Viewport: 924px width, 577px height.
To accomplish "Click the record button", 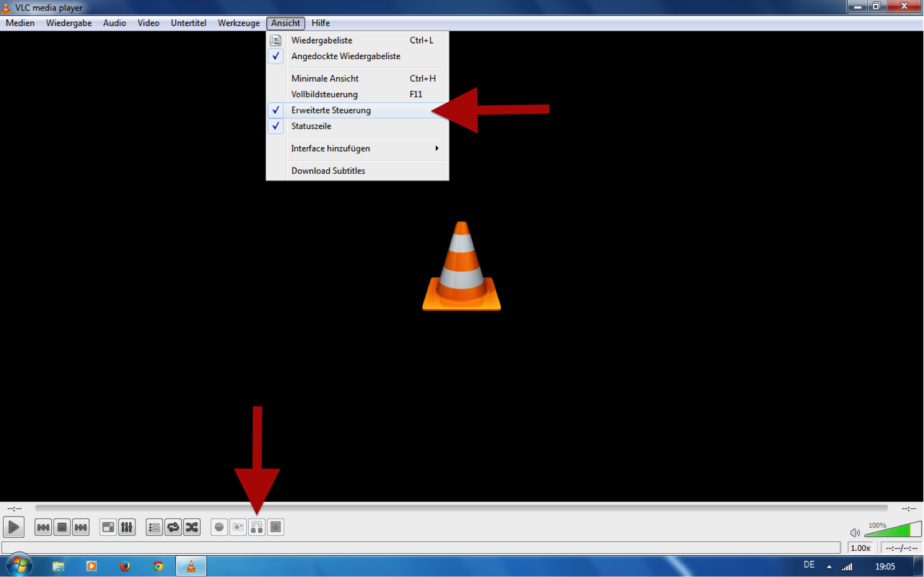I will click(219, 527).
